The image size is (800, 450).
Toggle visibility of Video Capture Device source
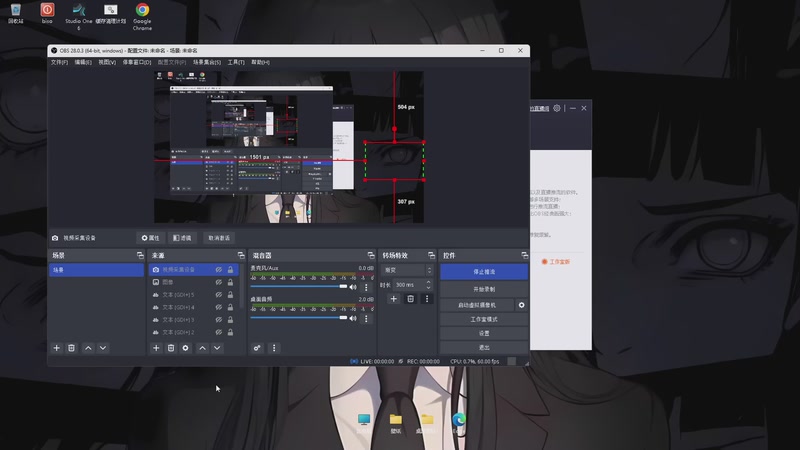click(x=218, y=269)
